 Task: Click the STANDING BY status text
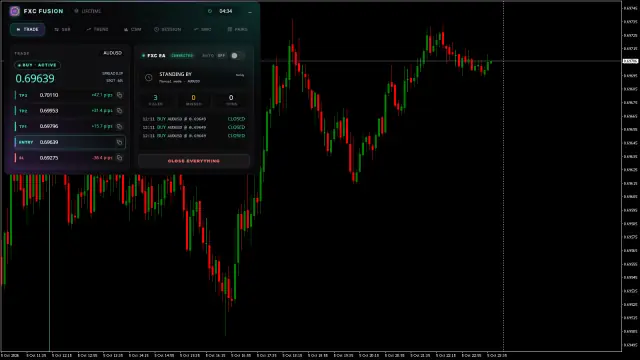coord(176,74)
